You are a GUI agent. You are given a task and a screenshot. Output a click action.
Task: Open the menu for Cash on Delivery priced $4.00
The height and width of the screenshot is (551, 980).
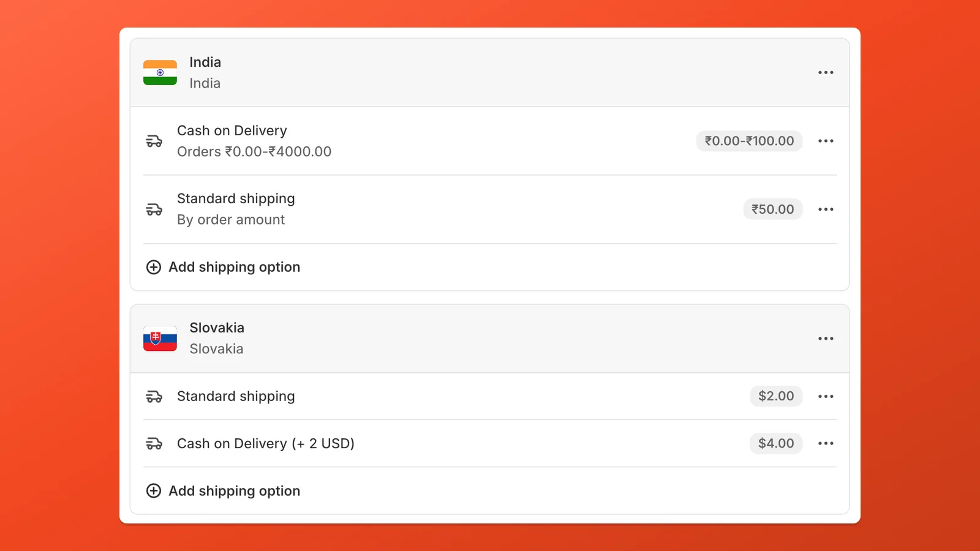[x=826, y=443]
